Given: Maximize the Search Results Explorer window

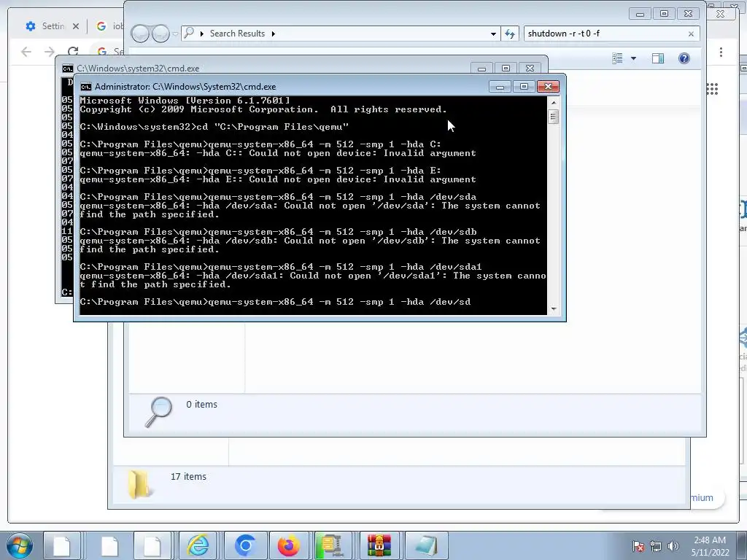Looking at the screenshot, I should click(x=664, y=14).
